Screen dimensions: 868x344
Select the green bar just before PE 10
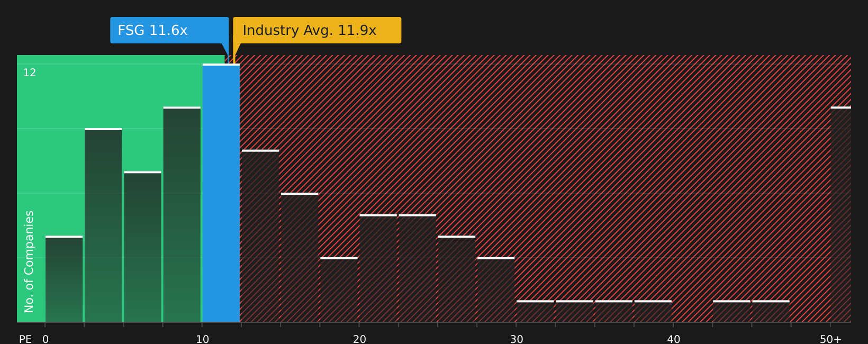click(182, 214)
